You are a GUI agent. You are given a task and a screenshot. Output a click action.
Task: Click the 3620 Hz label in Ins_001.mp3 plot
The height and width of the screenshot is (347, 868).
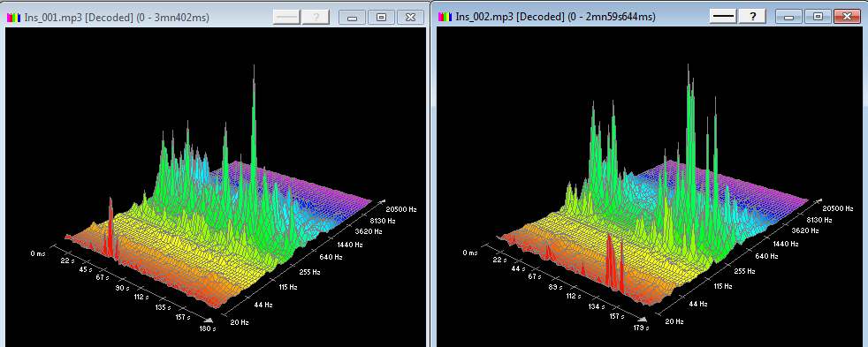tap(368, 232)
